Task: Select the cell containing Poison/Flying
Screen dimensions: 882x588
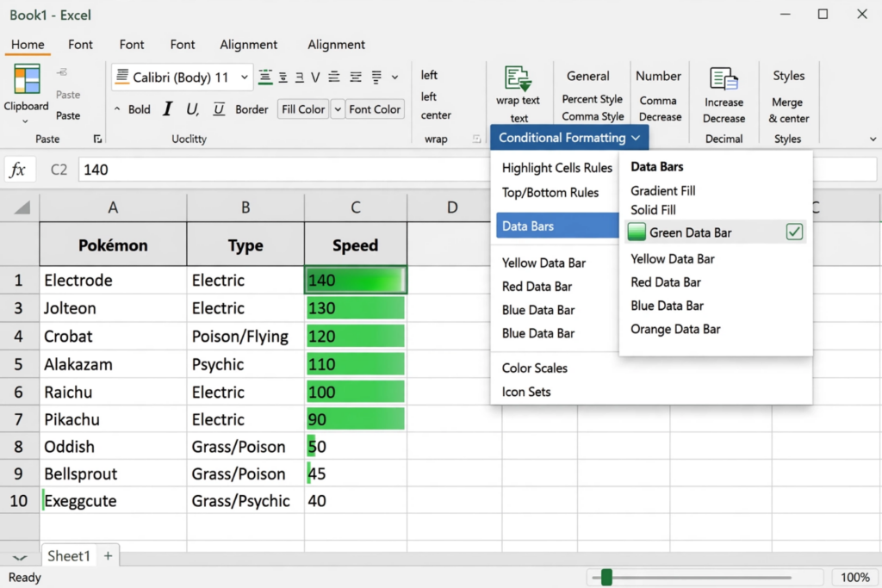Action: [245, 336]
